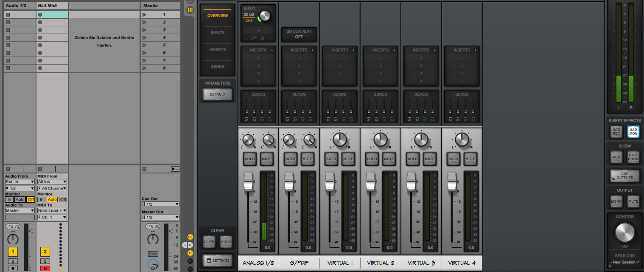Viewport: 644px width, 272px height.
Task: Arm the Audio 1/2 track for recording
Action: pyautogui.click(x=13, y=269)
